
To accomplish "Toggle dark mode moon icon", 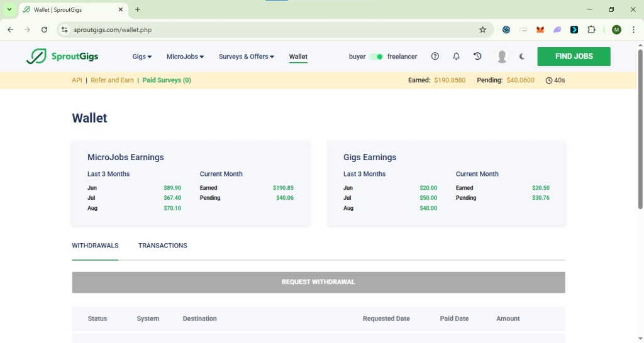I will (x=522, y=57).
